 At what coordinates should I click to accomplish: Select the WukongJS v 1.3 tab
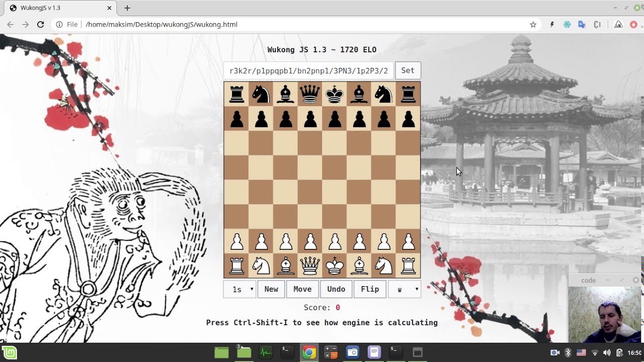coord(60,8)
